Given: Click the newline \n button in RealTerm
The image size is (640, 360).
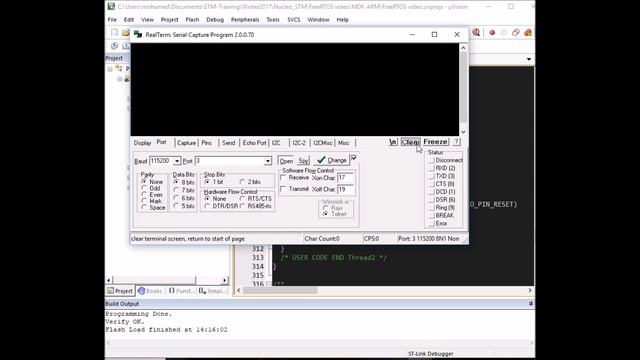Looking at the screenshot, I should (393, 142).
